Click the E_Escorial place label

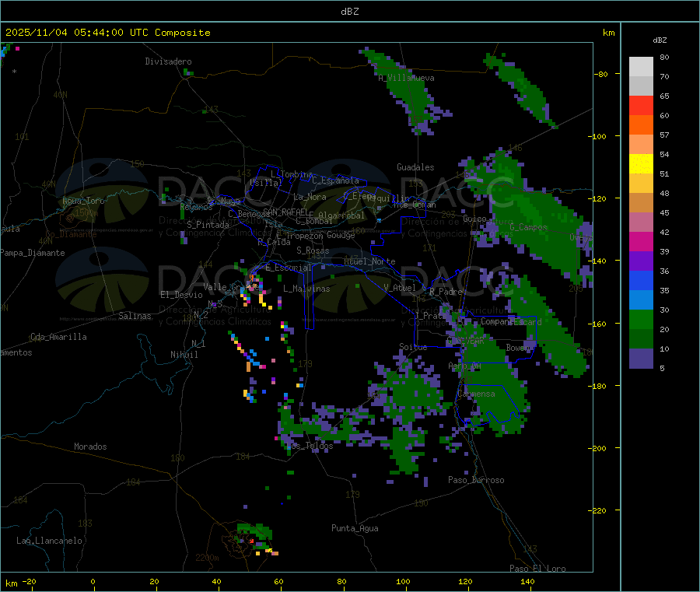(289, 268)
